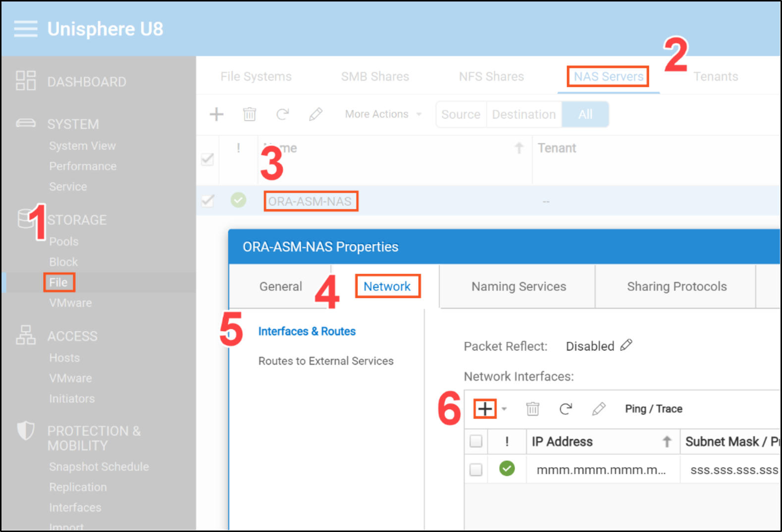Check the mmm.mmm.mmm.m... interface row checkbox
The width and height of the screenshot is (782, 532).
click(476, 469)
